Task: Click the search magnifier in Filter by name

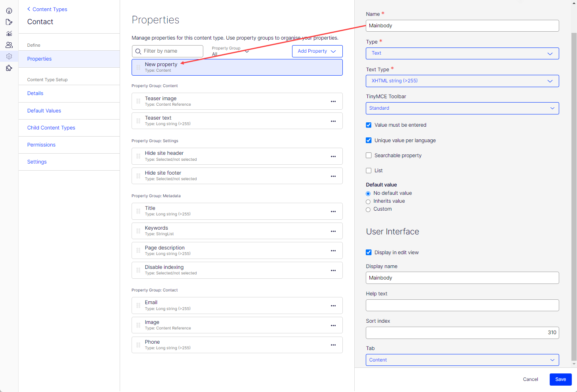Action: (138, 51)
